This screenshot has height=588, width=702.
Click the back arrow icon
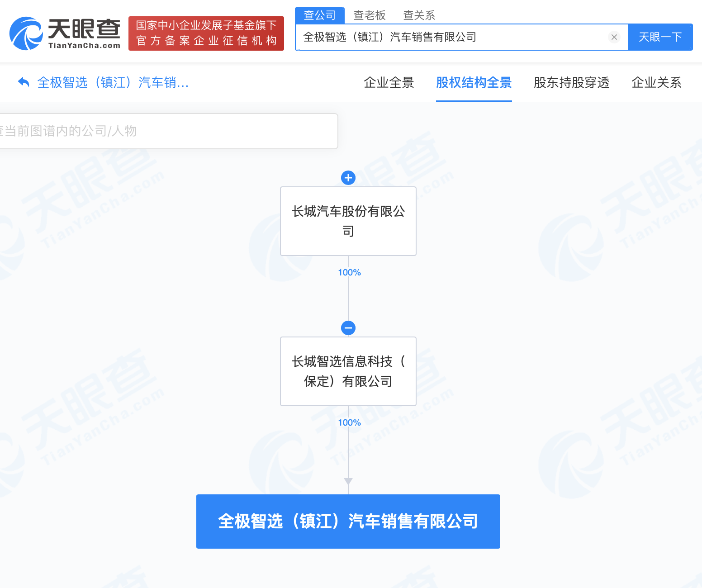click(24, 82)
